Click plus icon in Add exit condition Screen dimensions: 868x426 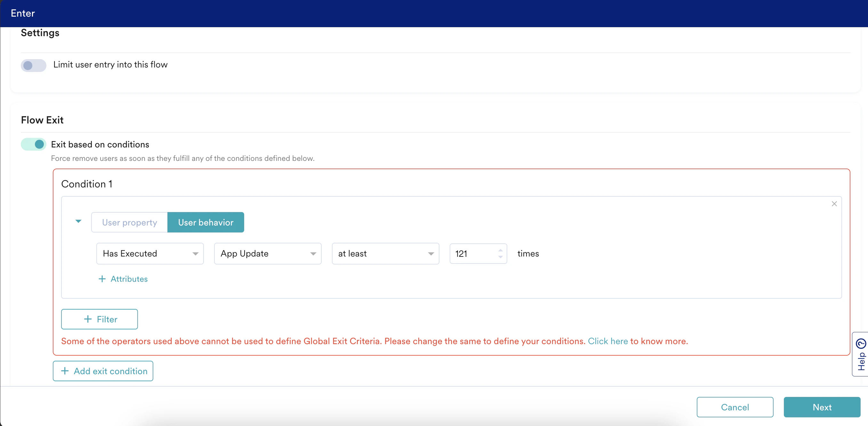click(65, 371)
